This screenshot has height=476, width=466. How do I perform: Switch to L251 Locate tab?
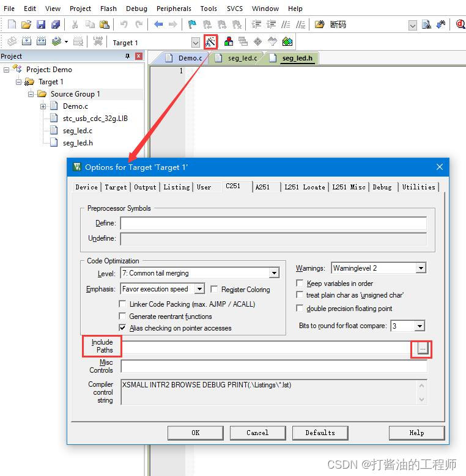305,187
